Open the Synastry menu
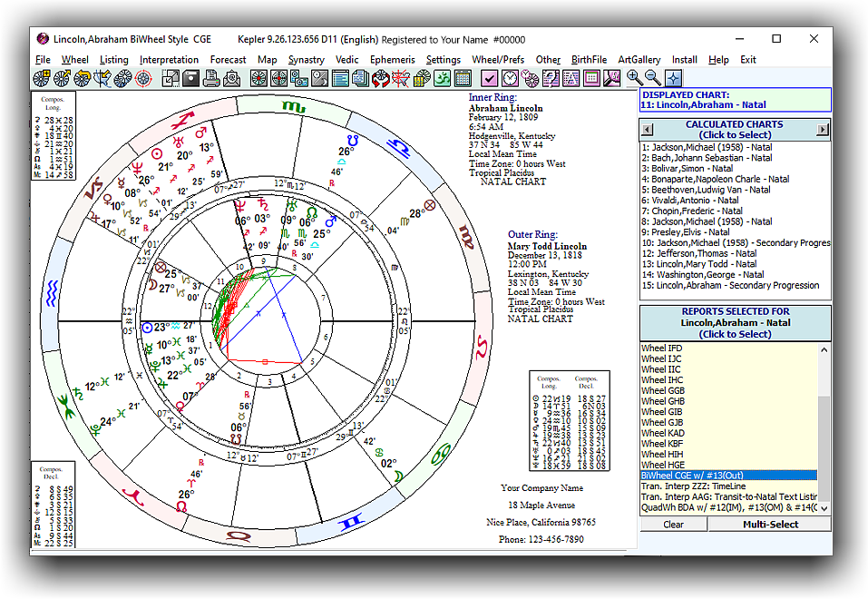The image size is (868, 599). [307, 60]
